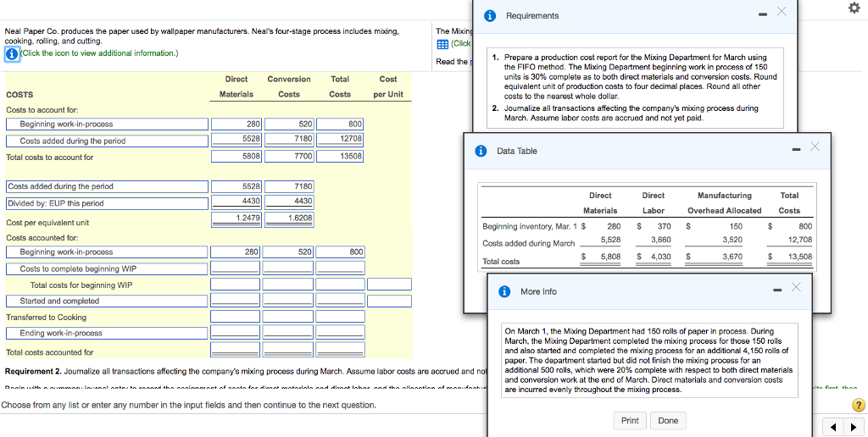868x437 pixels.
Task: Click the 'Transferred to Cooking' row label
Action: click(x=46, y=318)
